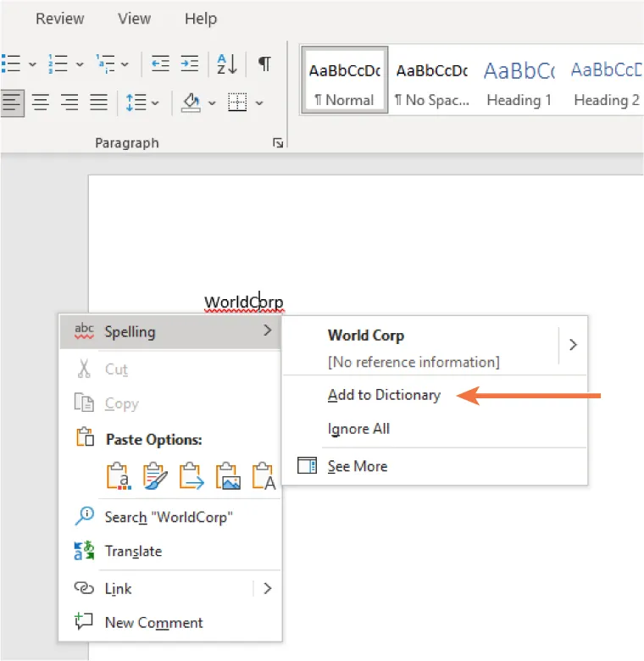Align text to the right
Viewport: 644px width, 661px height.
coord(69,103)
